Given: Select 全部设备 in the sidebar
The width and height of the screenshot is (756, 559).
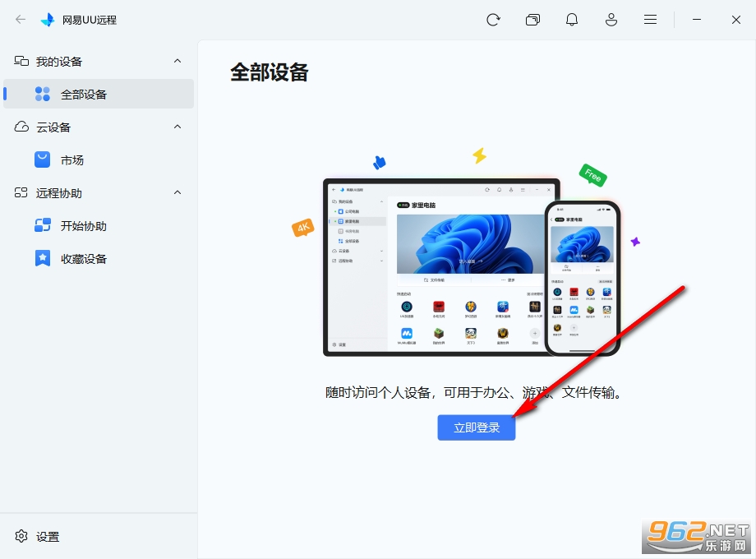Looking at the screenshot, I should click(99, 94).
